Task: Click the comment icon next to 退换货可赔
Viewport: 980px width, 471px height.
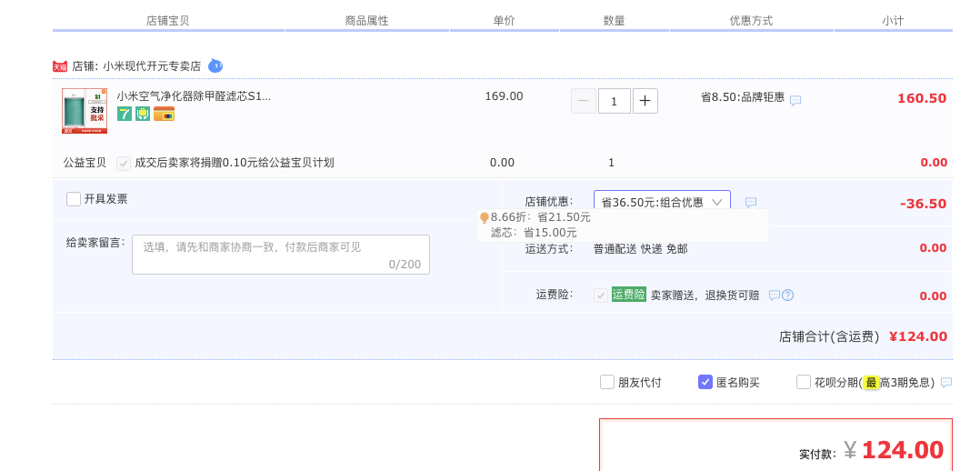Action: [774, 296]
